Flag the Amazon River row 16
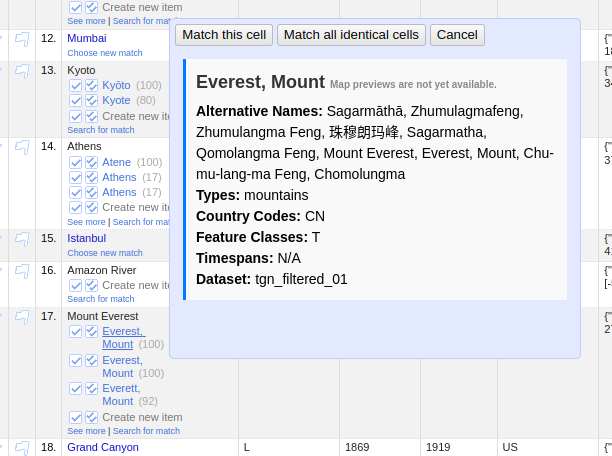 22,271
